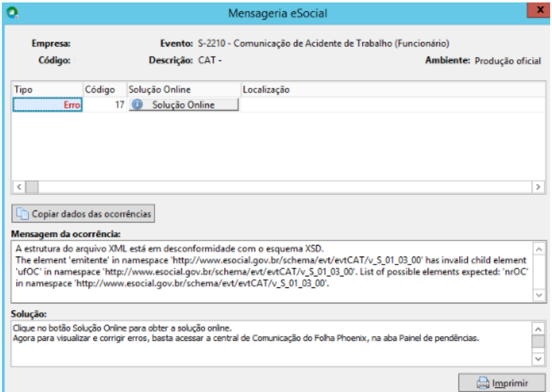Close the Mensageria eSocial window
This screenshot has height=392, width=552.
tap(539, 10)
